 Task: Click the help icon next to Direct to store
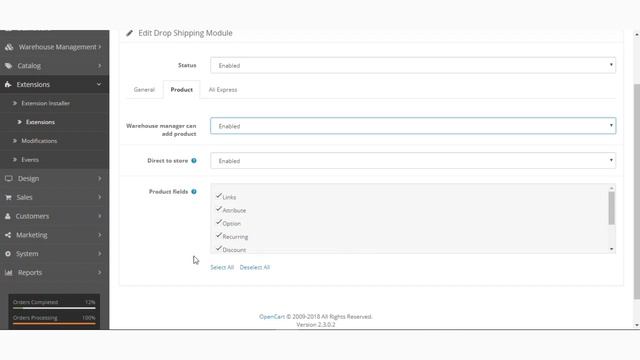tap(194, 160)
